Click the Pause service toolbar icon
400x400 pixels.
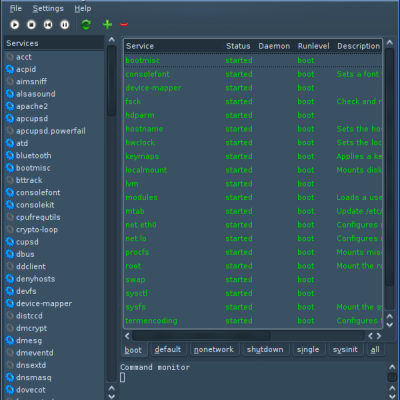click(65, 25)
